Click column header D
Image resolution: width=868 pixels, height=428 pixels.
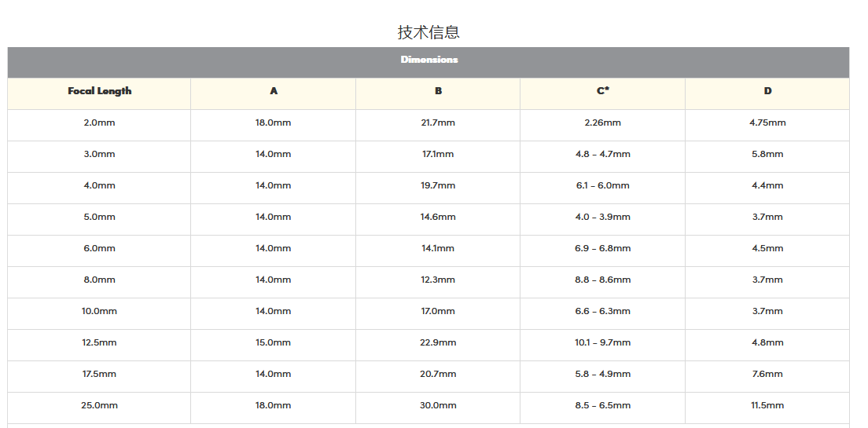click(x=767, y=91)
